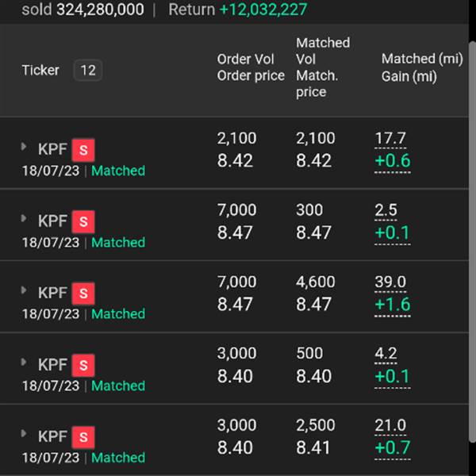The height and width of the screenshot is (476, 476).
Task: Click the +1.6 gain value link
Action: (x=393, y=305)
